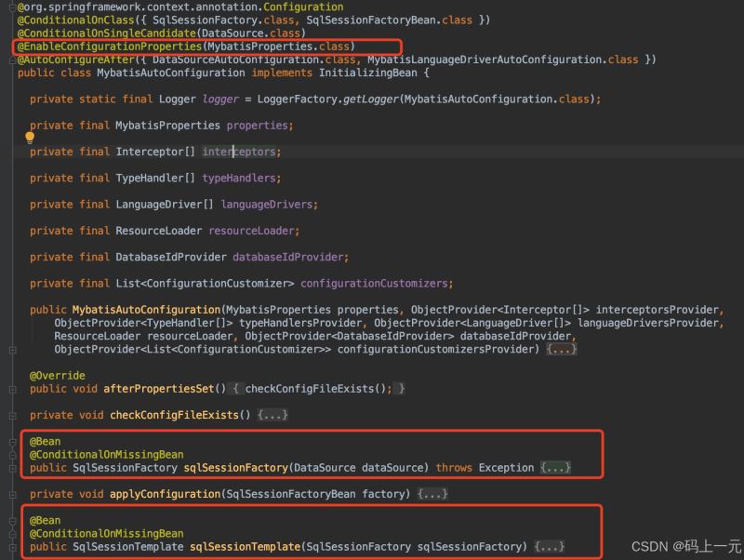744x560 pixels.
Task: Click afterPropertiesSet method name
Action: pos(158,389)
